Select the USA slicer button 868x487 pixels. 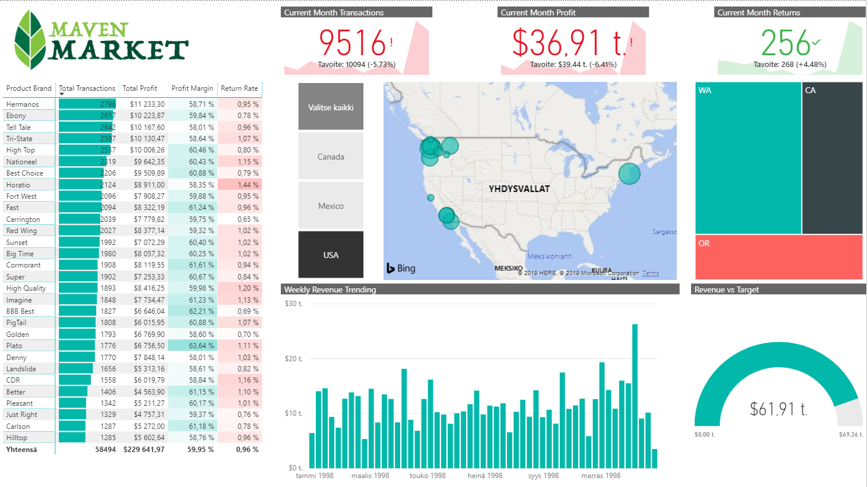[x=331, y=255]
